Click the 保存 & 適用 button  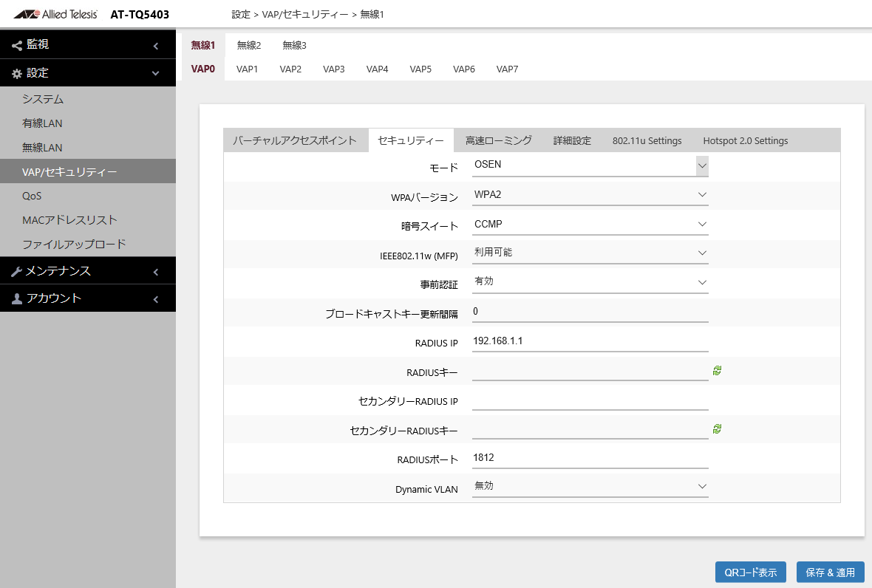coord(831,572)
